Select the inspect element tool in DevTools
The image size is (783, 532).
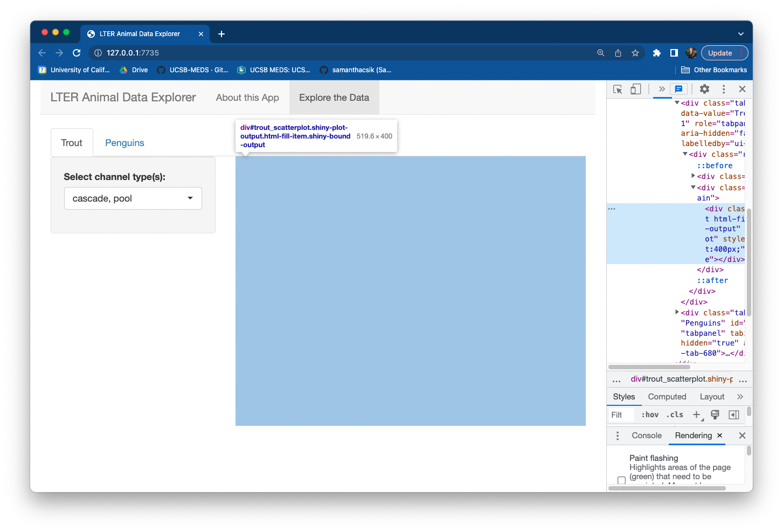click(x=618, y=89)
